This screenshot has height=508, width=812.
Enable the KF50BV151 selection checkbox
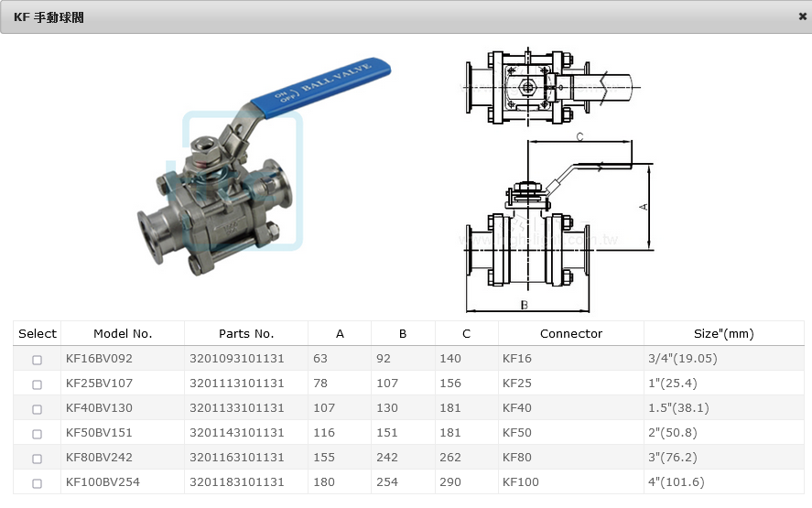[38, 434]
